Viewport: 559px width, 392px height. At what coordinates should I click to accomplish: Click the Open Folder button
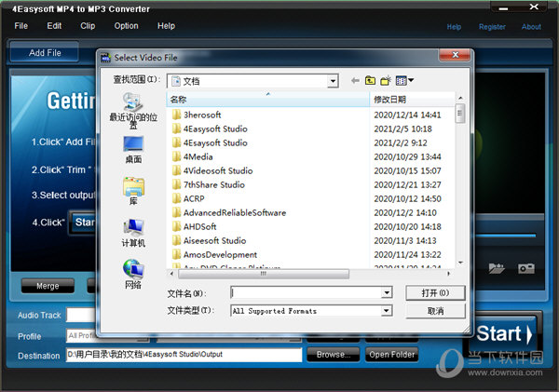[x=392, y=355]
